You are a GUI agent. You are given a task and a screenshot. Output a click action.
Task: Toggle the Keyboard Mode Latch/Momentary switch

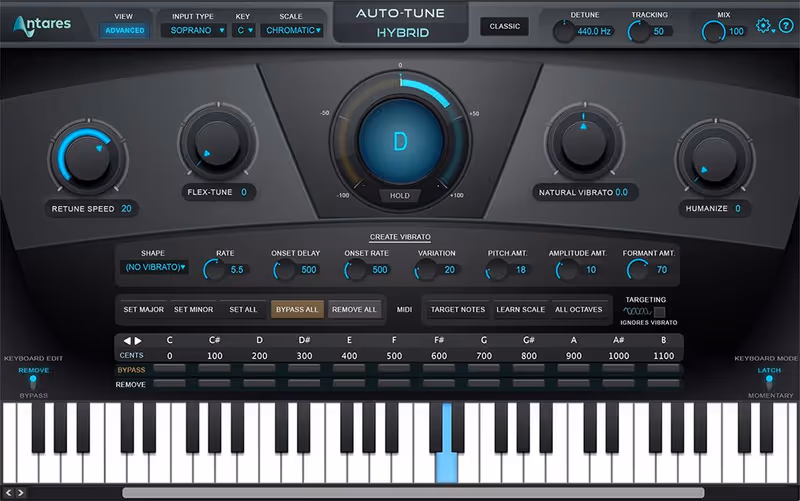[x=769, y=383]
